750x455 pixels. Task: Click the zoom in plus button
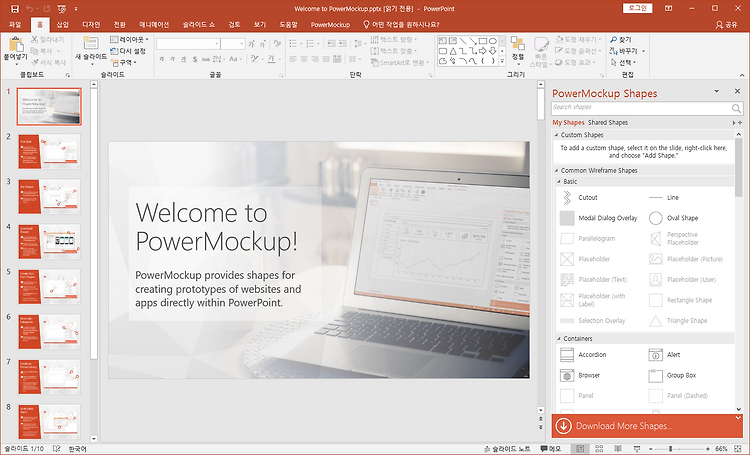708,449
